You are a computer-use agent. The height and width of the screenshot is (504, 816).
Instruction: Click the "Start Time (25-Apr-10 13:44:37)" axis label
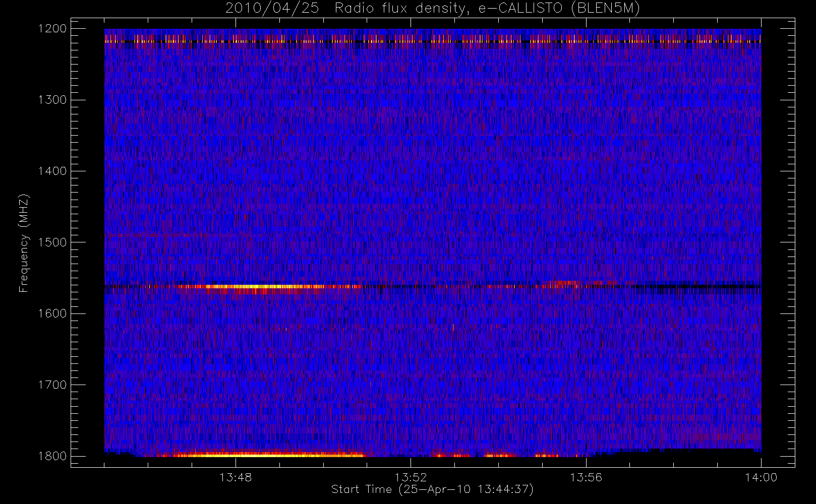pyautogui.click(x=432, y=489)
